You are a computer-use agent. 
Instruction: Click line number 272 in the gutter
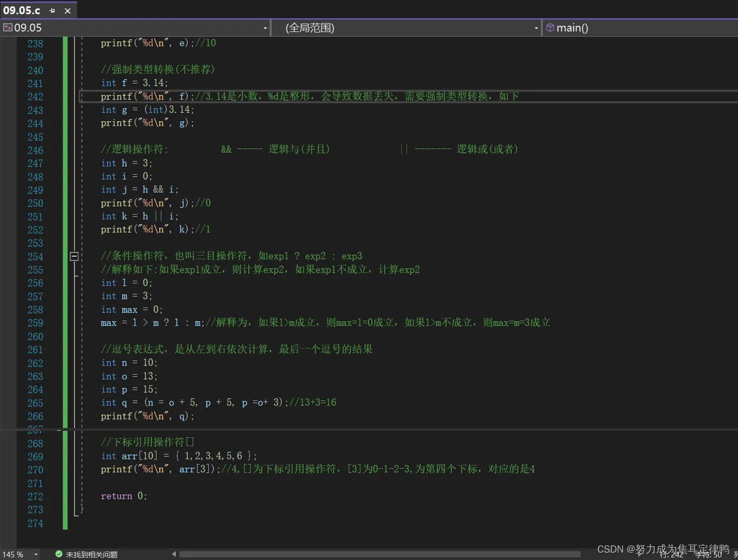coord(35,497)
